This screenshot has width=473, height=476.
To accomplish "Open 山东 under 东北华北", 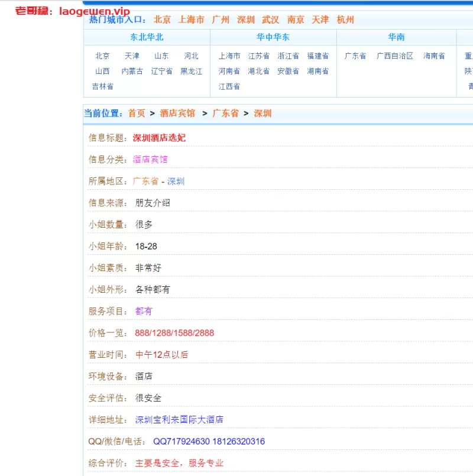I will pyautogui.click(x=161, y=56).
